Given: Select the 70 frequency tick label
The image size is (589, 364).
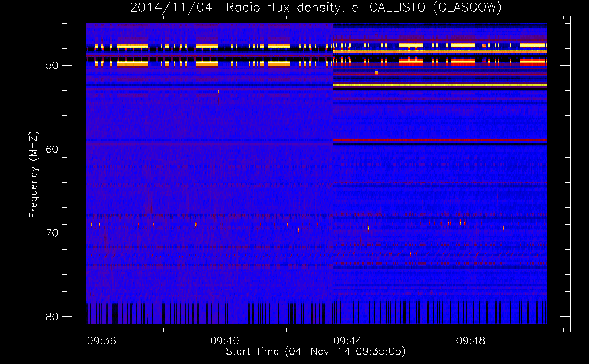Looking at the screenshot, I should pyautogui.click(x=52, y=233).
